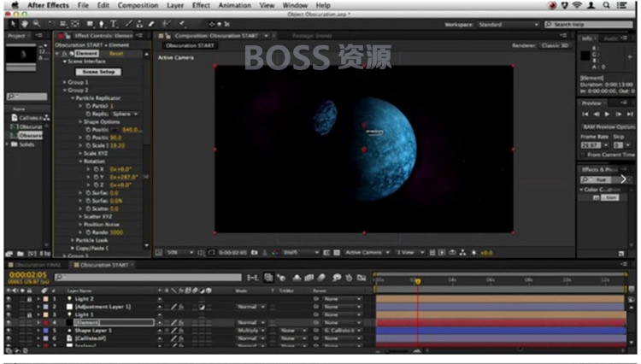Hide the Light 2 layer
Image resolution: width=641 pixels, height=364 pixels.
(x=9, y=299)
